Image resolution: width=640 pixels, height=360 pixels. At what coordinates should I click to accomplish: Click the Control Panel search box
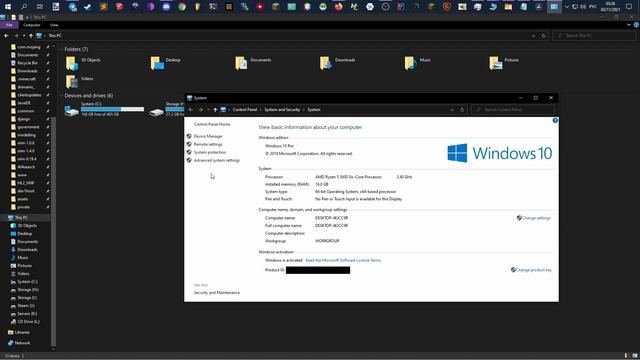pyautogui.click(x=513, y=110)
